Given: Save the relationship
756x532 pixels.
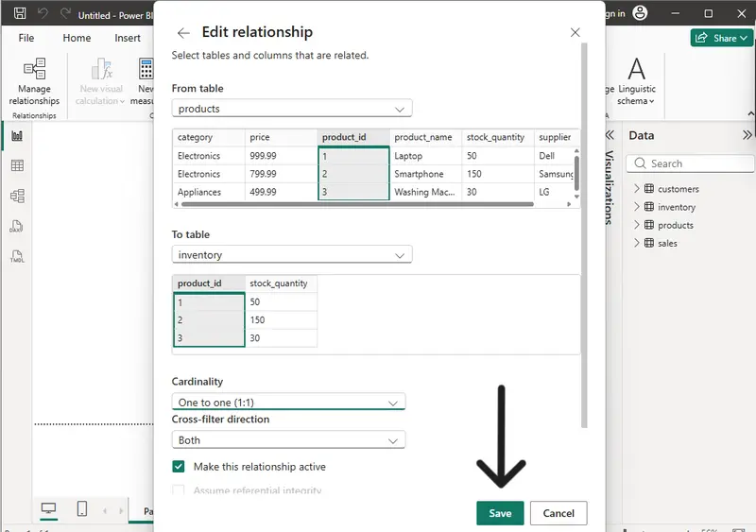Looking at the screenshot, I should pos(500,513).
